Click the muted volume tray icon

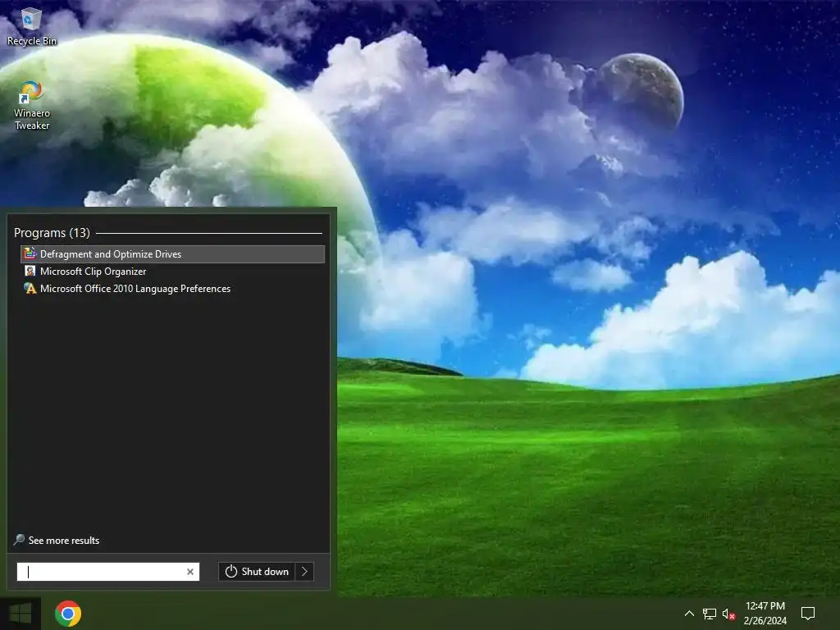tap(728, 614)
